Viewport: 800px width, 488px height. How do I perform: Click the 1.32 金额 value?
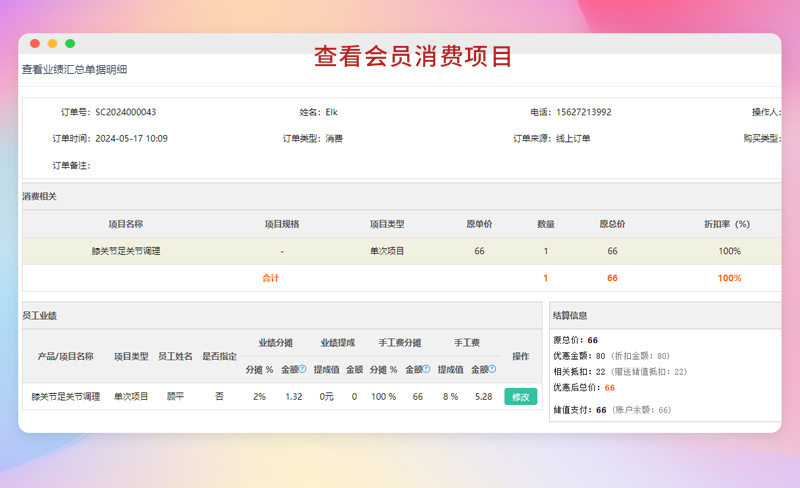[293, 397]
